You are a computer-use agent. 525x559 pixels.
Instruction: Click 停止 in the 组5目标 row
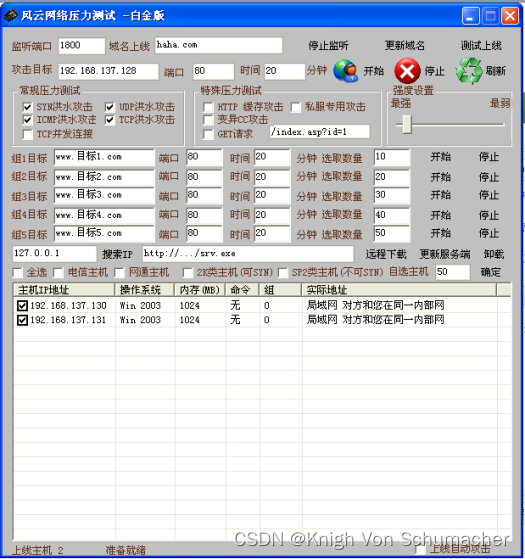tap(489, 233)
